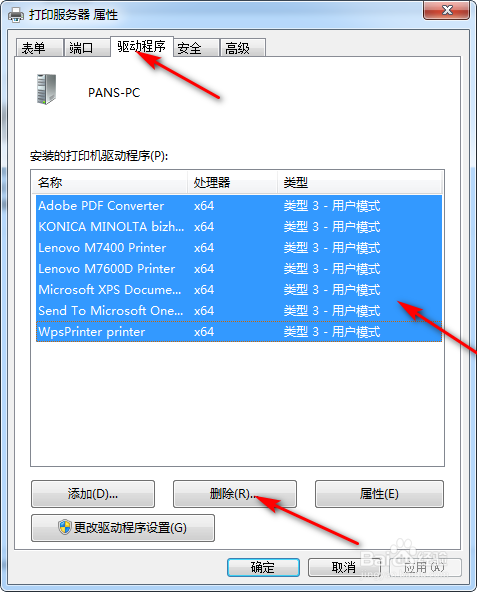Open driver 属性(E) button
Viewport: 477px width, 592px height.
point(379,494)
